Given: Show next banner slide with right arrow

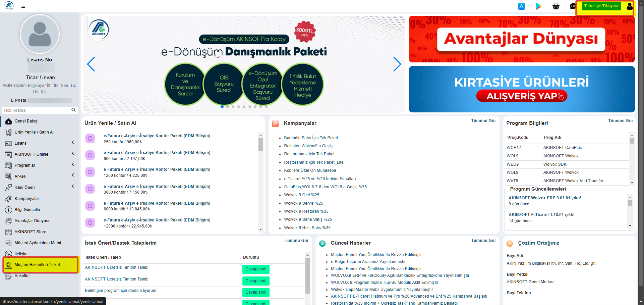Looking at the screenshot, I should [x=397, y=64].
